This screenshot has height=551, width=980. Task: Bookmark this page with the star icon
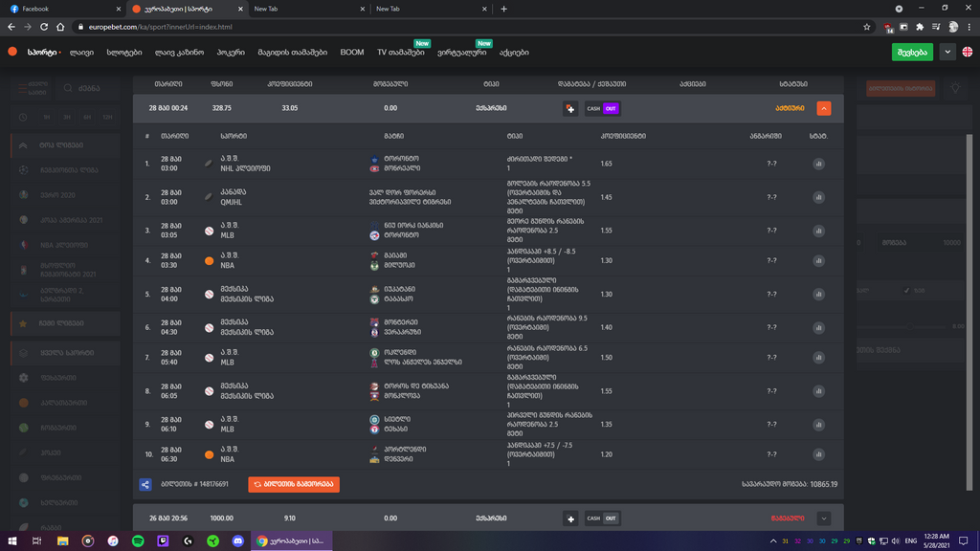[x=866, y=27]
